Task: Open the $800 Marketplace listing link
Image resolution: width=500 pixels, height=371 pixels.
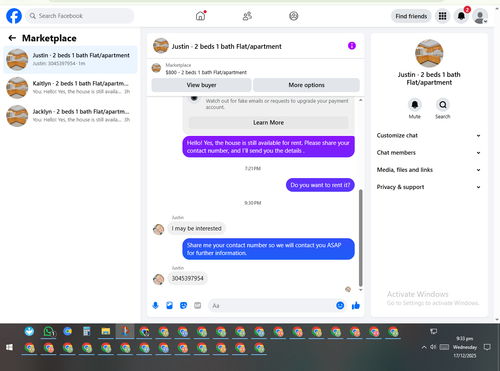Action: click(x=206, y=72)
